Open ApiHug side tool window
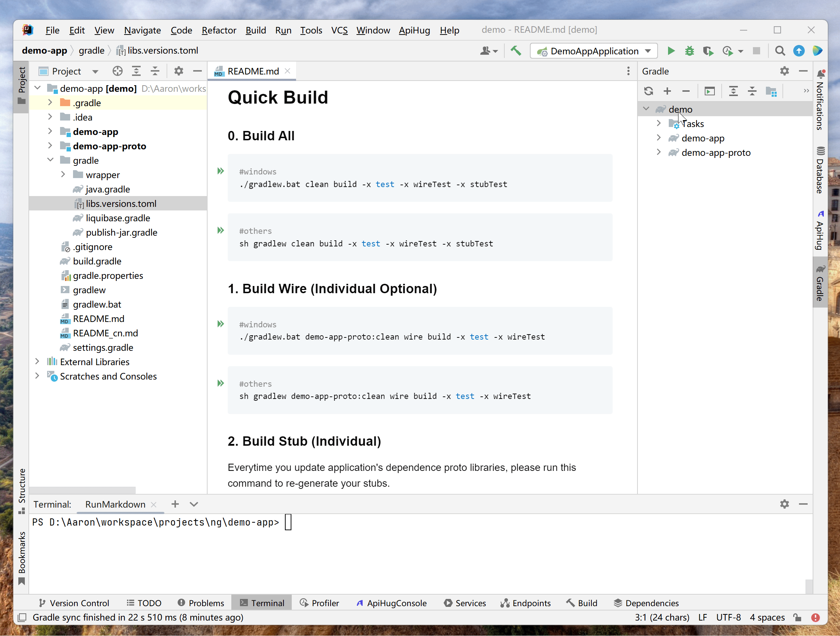Viewport: 840px width, 636px height. pos(820,230)
